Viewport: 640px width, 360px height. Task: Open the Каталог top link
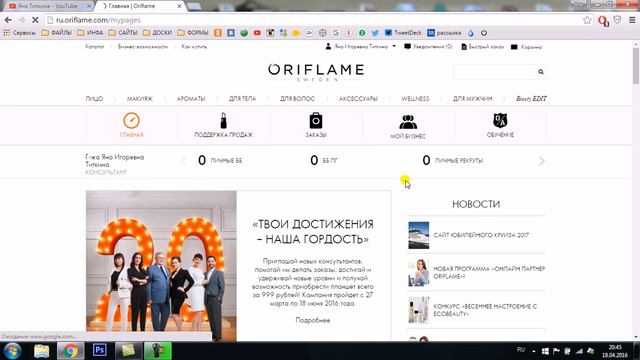tap(95, 47)
